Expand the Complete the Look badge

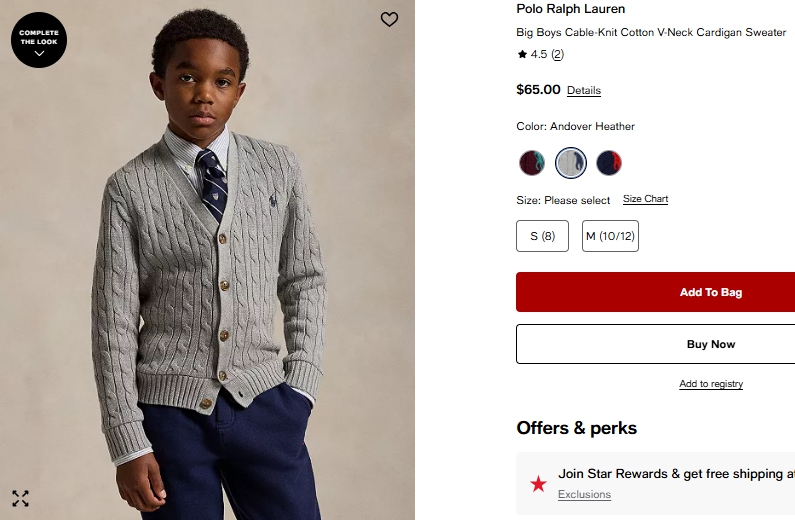click(x=39, y=40)
